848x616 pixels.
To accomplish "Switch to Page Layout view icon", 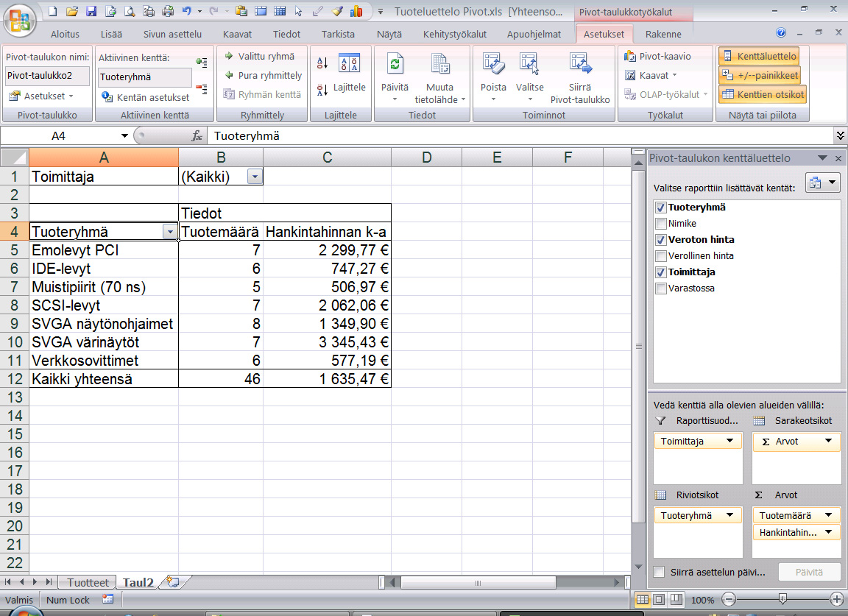I will (x=660, y=599).
